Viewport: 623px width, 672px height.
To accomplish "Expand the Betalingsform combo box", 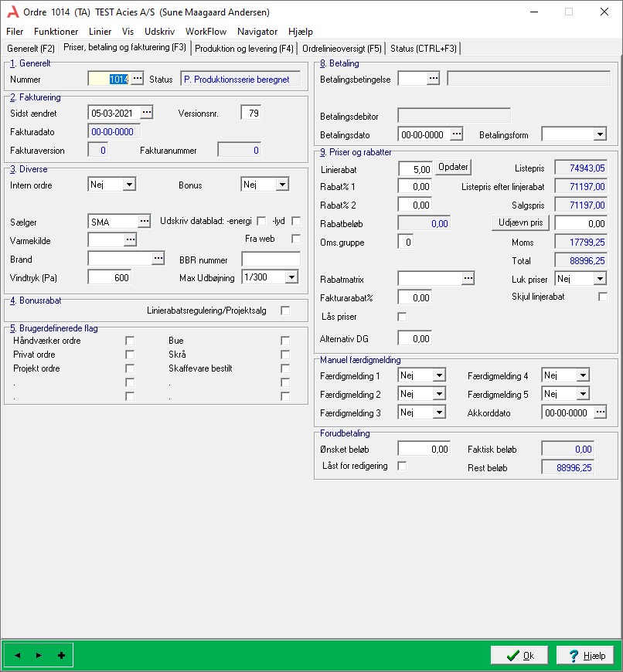I will pyautogui.click(x=600, y=134).
